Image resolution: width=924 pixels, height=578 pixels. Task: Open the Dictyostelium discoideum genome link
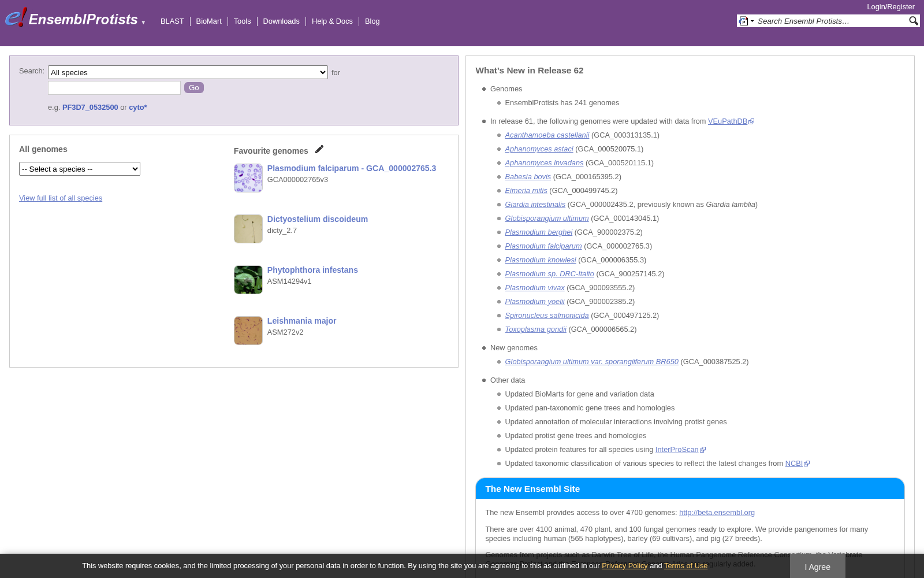[318, 219]
